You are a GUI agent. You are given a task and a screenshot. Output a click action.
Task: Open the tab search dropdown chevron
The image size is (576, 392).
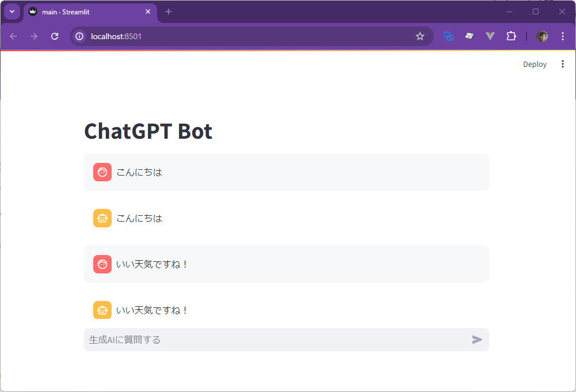pos(12,12)
